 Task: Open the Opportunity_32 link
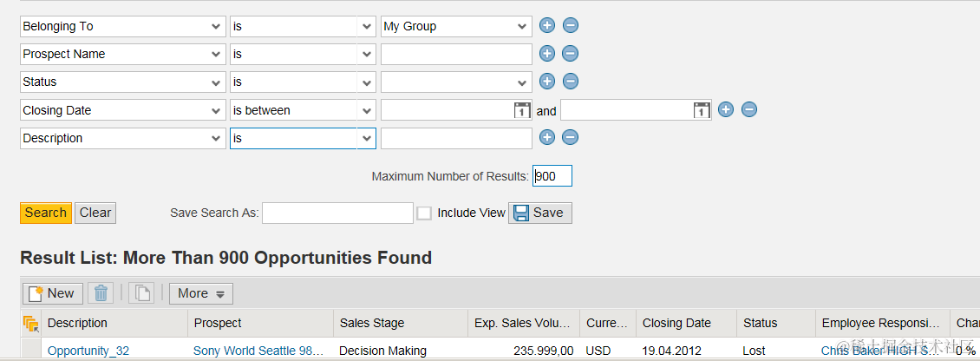tap(88, 351)
